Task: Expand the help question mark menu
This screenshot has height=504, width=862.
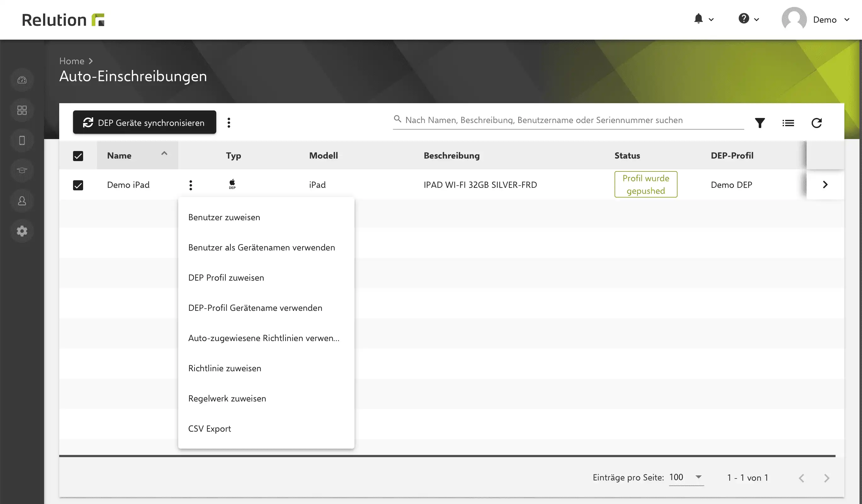Action: coord(748,19)
